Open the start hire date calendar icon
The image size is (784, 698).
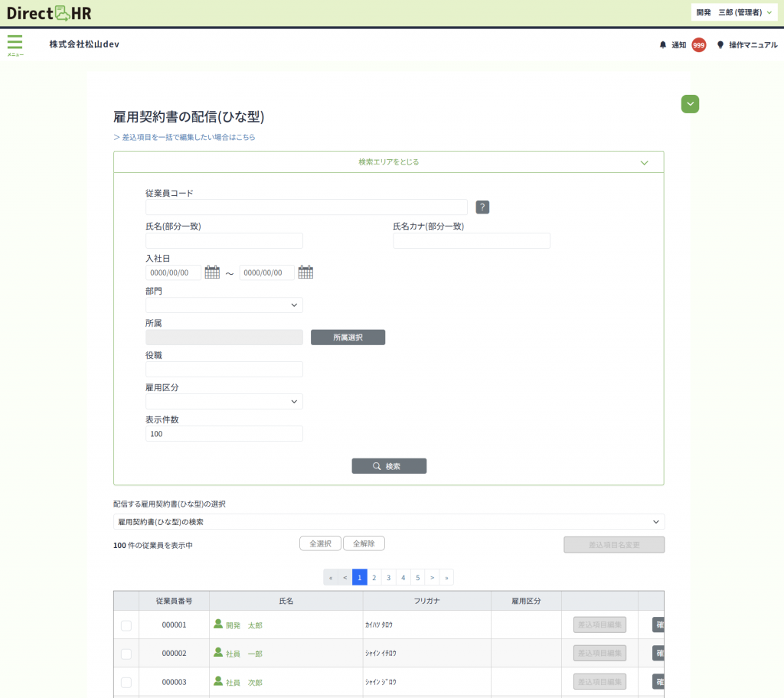tap(212, 272)
